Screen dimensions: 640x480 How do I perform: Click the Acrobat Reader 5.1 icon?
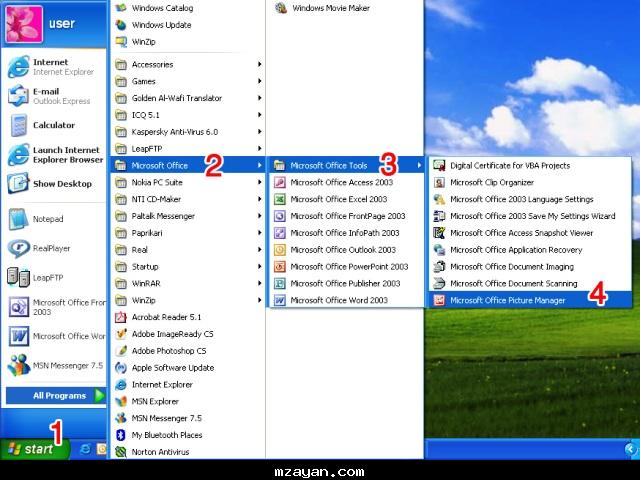pos(121,317)
